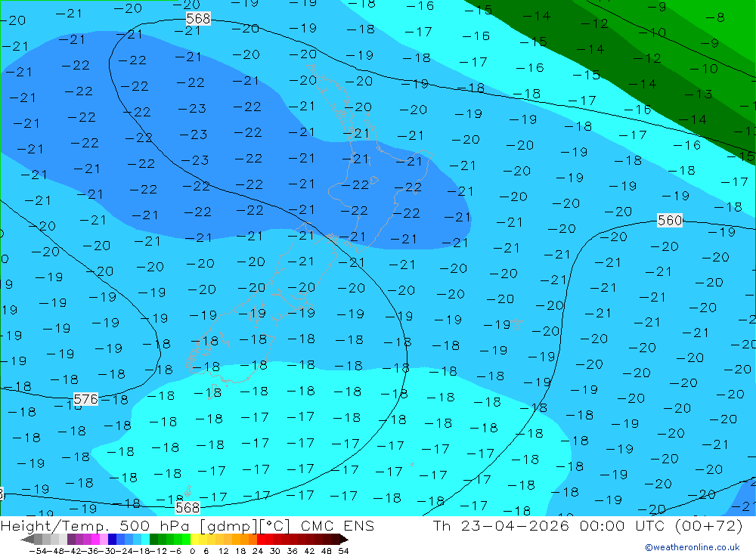Click the 568 contour label near the top edge
This screenshot has width=756, height=554.
(198, 19)
